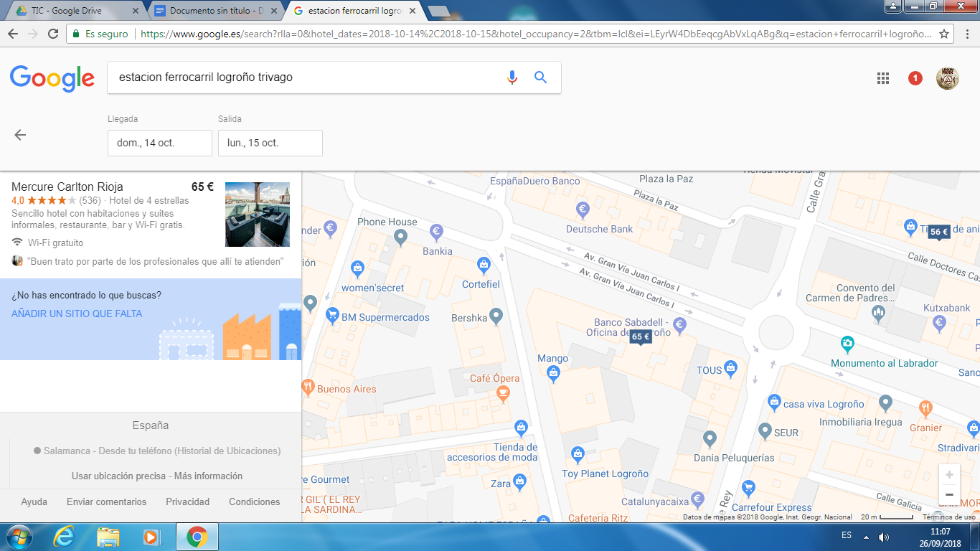This screenshot has width=980, height=551.
Task: Open the Google apps grid
Action: point(883,78)
